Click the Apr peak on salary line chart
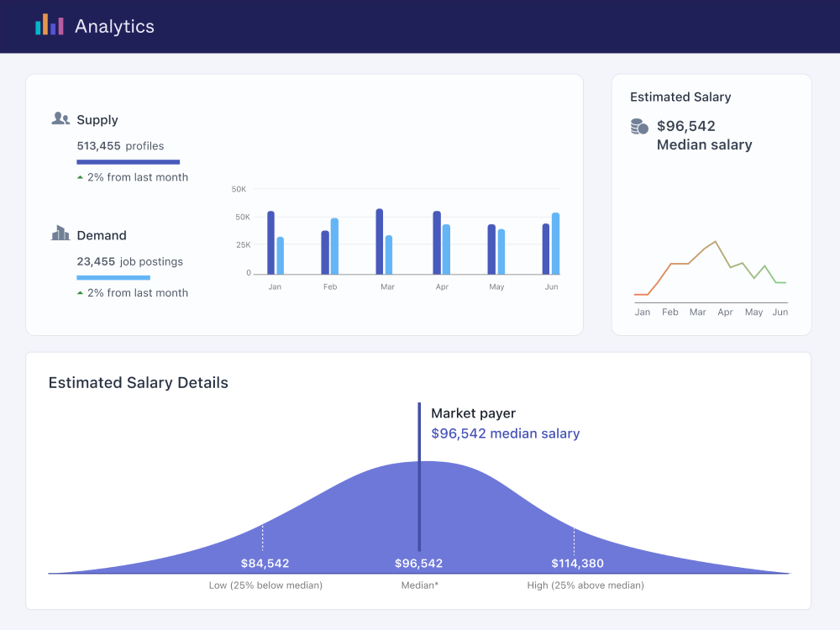The width and height of the screenshot is (840, 630). [x=715, y=242]
